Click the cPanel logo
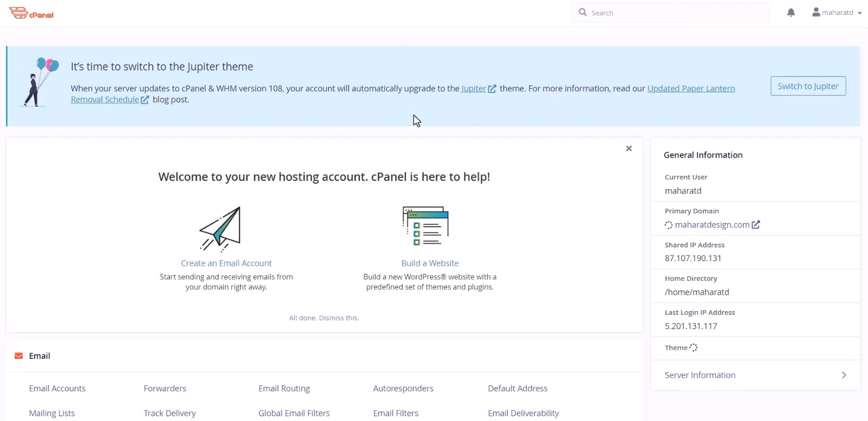 pos(31,13)
